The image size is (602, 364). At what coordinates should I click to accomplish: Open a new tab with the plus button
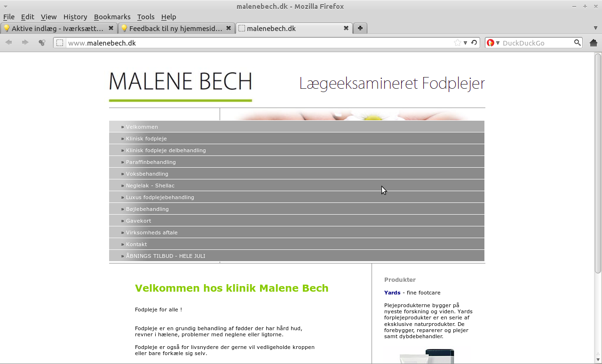point(360,28)
